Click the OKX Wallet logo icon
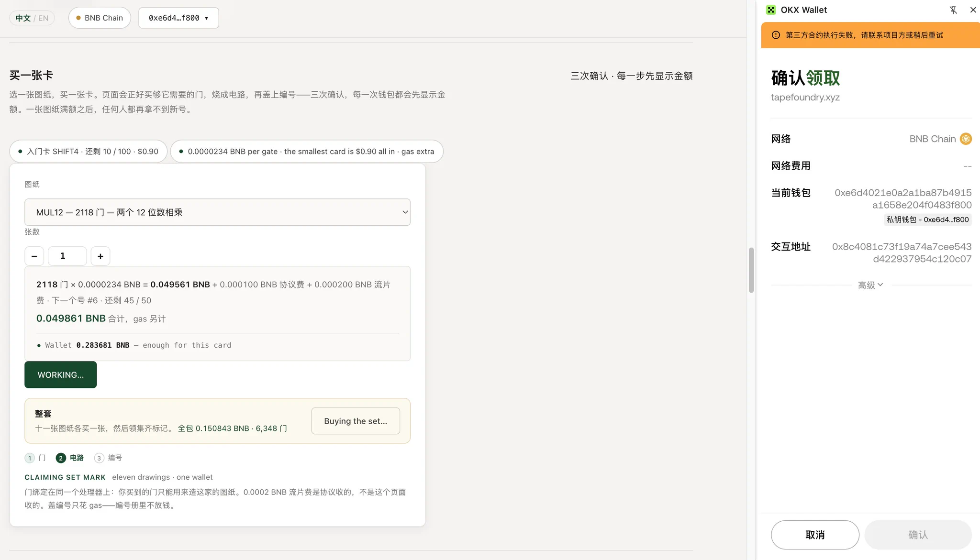980x560 pixels. (771, 10)
